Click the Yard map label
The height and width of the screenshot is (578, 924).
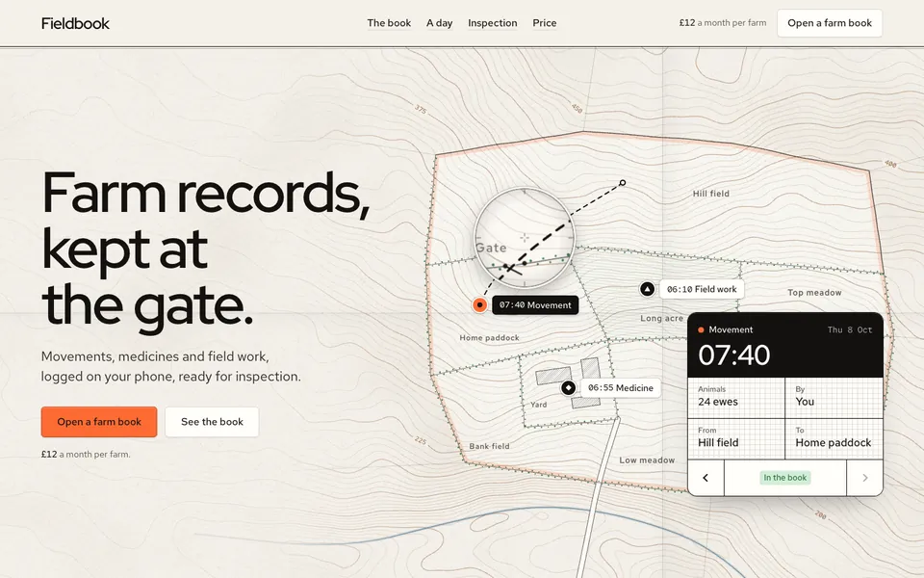tap(539, 405)
